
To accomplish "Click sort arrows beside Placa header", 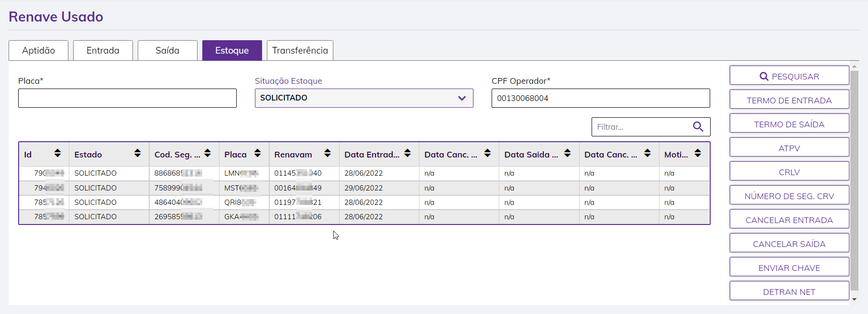I will point(257,153).
